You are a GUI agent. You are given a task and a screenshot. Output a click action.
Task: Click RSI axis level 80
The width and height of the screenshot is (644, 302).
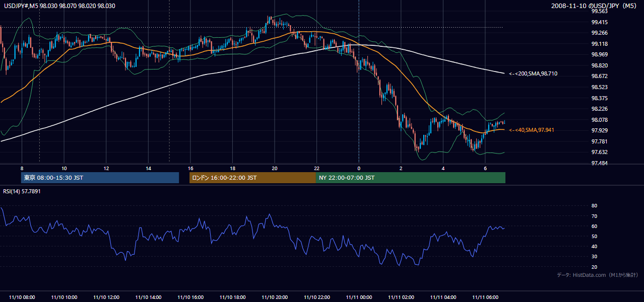tap(594, 206)
